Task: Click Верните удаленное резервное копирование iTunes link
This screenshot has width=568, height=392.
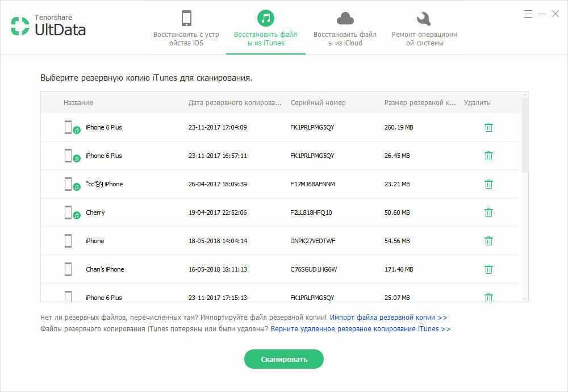Action: pos(360,329)
